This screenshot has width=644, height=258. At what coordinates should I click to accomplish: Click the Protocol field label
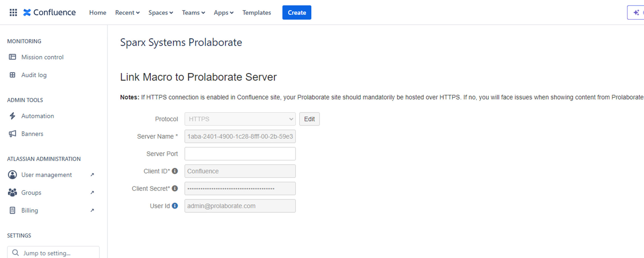166,119
